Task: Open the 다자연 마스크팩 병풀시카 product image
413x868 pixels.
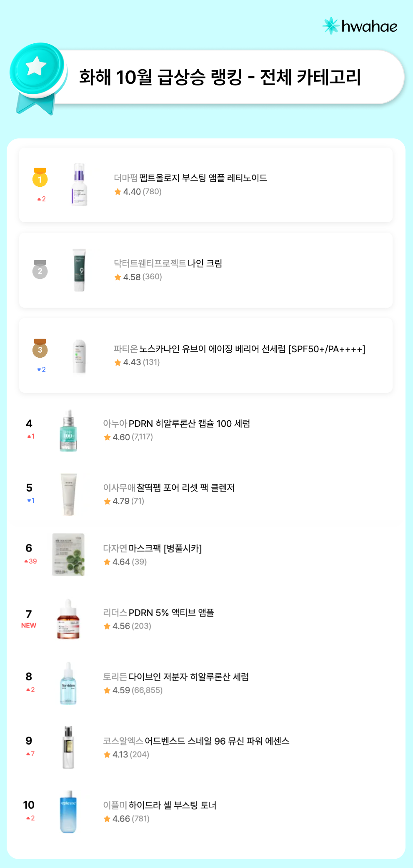Action: (x=68, y=555)
